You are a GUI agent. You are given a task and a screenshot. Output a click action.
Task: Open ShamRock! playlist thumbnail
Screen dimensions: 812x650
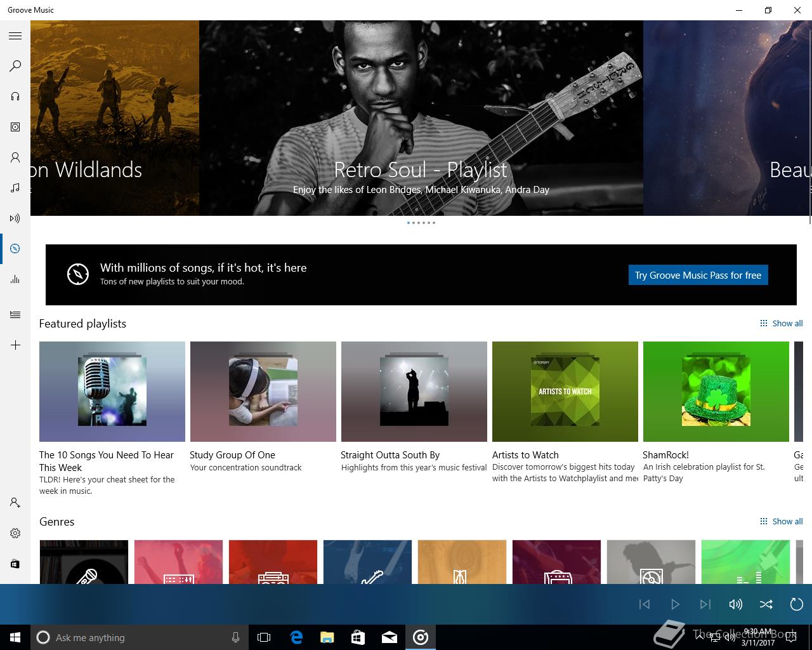[x=716, y=392]
